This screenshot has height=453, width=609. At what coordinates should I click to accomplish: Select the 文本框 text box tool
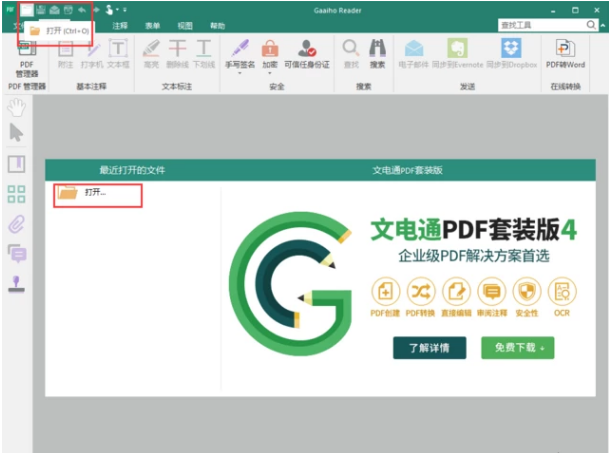tap(118, 54)
